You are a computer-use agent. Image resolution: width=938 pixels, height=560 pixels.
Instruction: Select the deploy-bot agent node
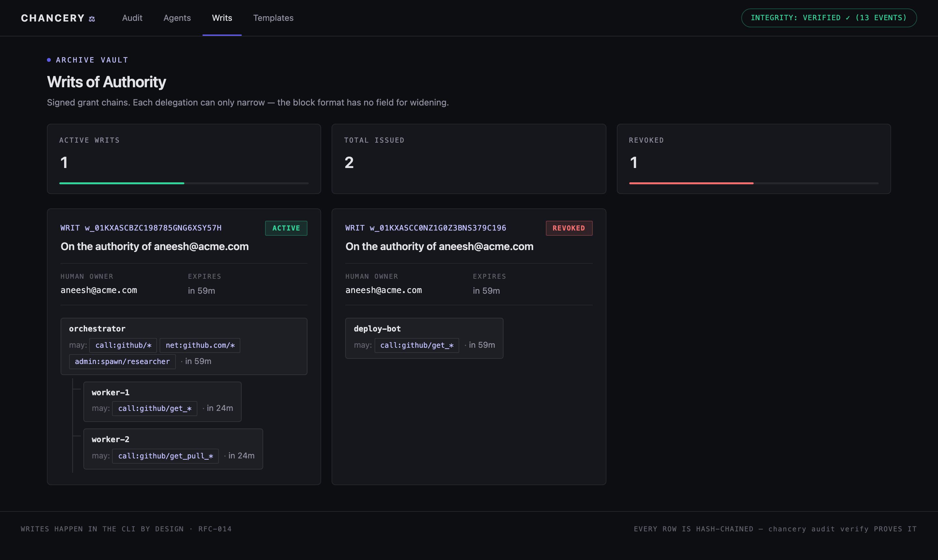coord(424,338)
